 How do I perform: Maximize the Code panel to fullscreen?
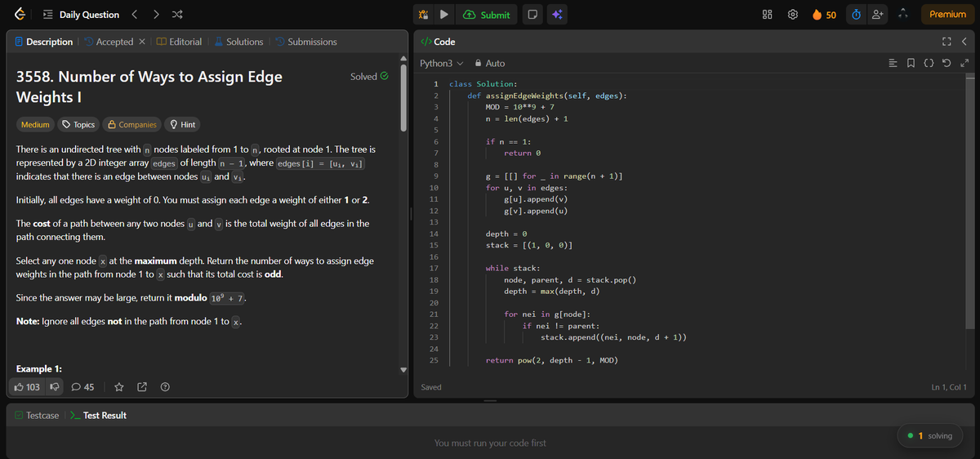click(948, 42)
